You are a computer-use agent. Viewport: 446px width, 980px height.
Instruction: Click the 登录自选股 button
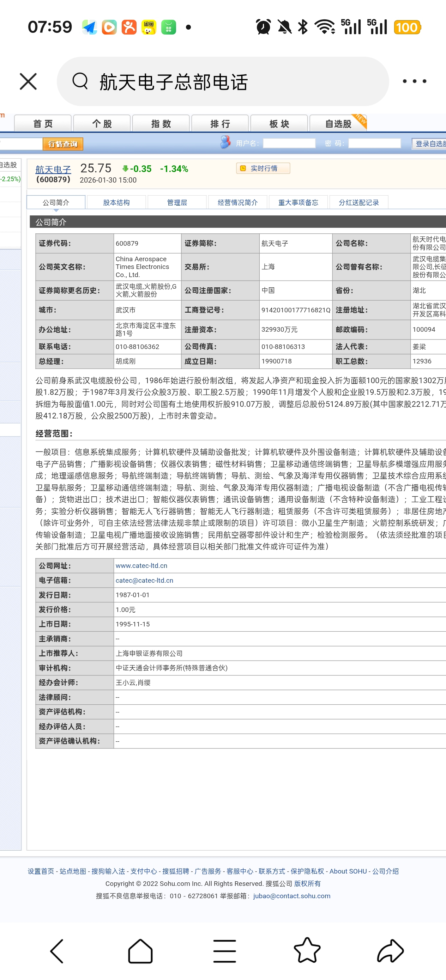[x=429, y=143]
